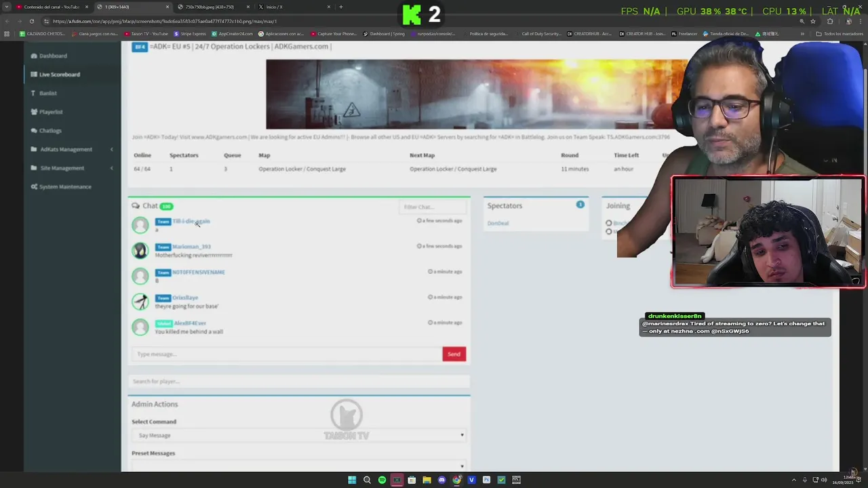Open Windows taskbar search
The width and height of the screenshot is (868, 488).
pos(367,480)
